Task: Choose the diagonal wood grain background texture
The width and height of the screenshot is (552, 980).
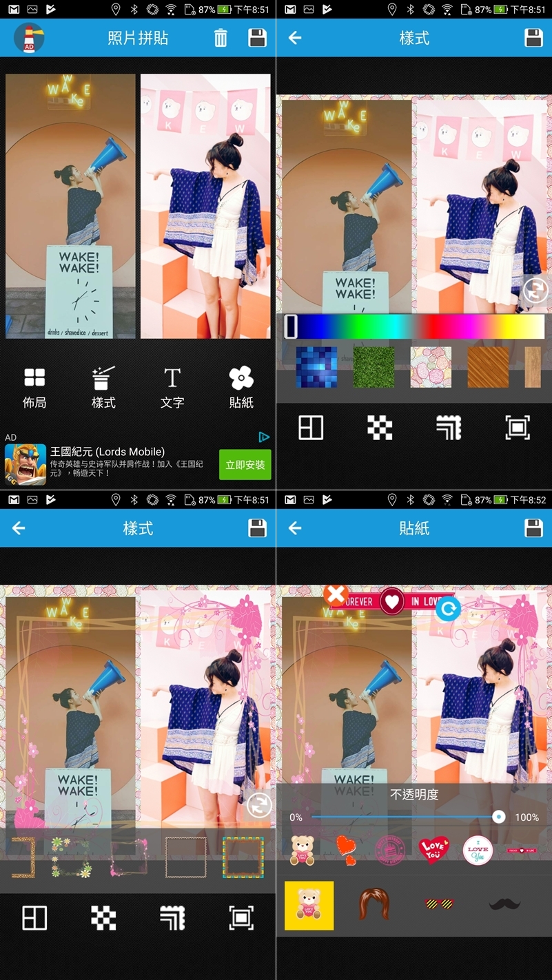Action: point(489,367)
